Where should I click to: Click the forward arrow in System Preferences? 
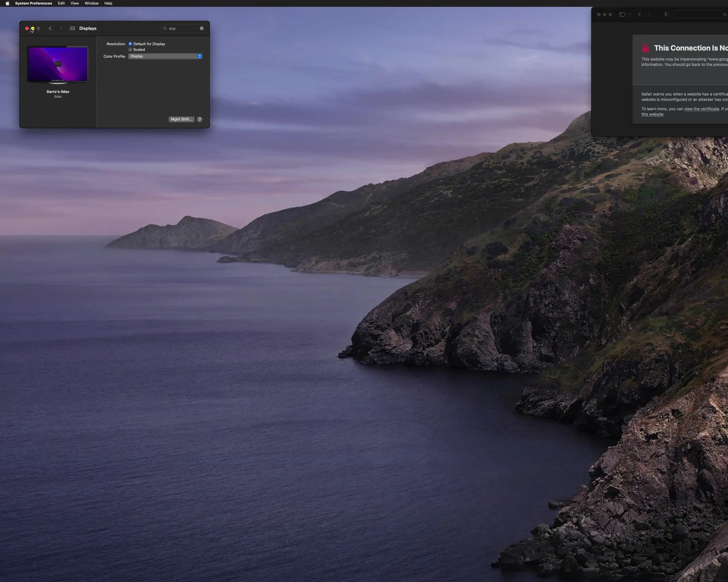click(x=61, y=28)
